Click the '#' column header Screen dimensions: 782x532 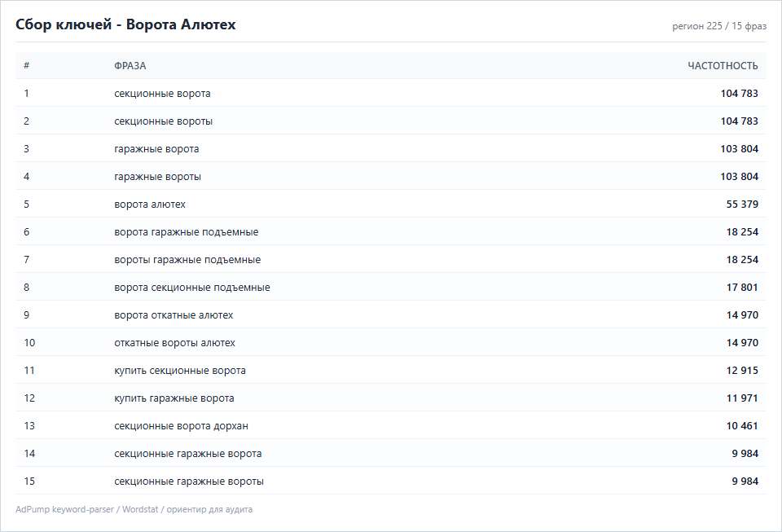(26, 65)
